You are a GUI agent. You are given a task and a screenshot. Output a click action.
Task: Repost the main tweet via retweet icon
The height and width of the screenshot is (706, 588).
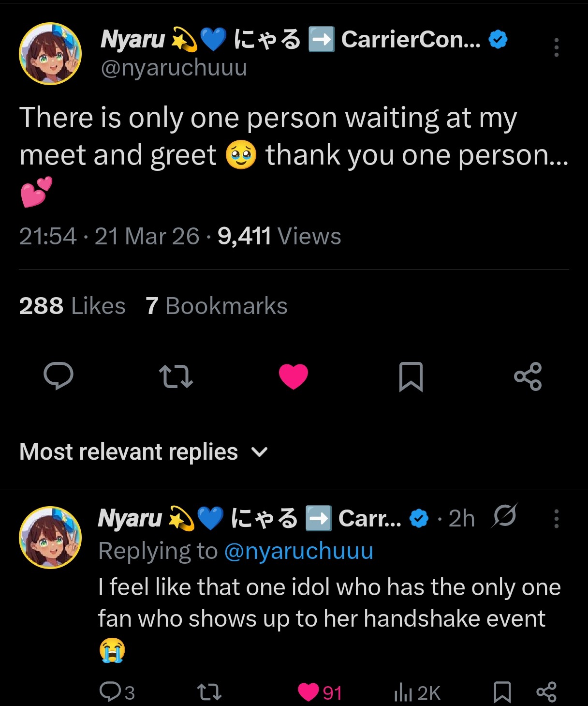point(176,376)
